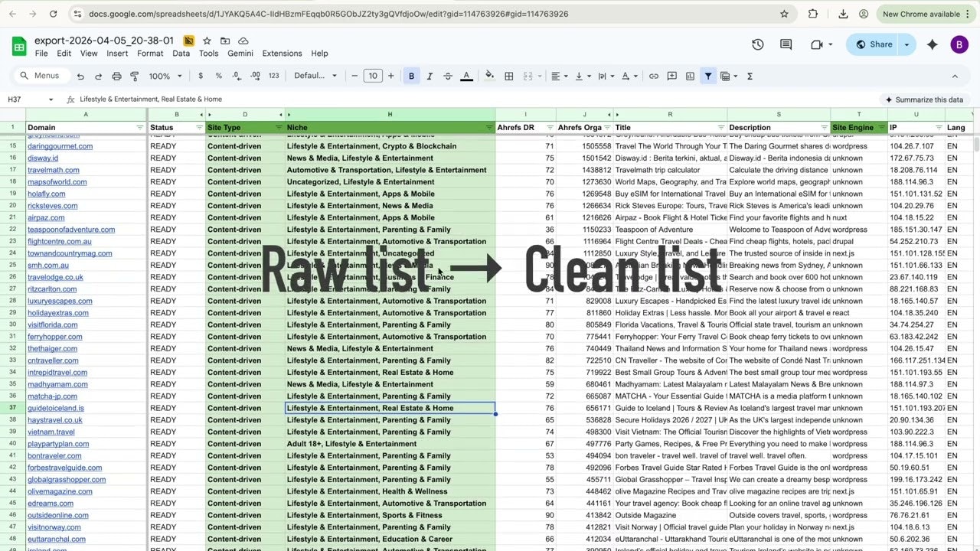This screenshot has height=551, width=980.
Task: Open the Share options dropdown arrow
Action: (x=906, y=44)
